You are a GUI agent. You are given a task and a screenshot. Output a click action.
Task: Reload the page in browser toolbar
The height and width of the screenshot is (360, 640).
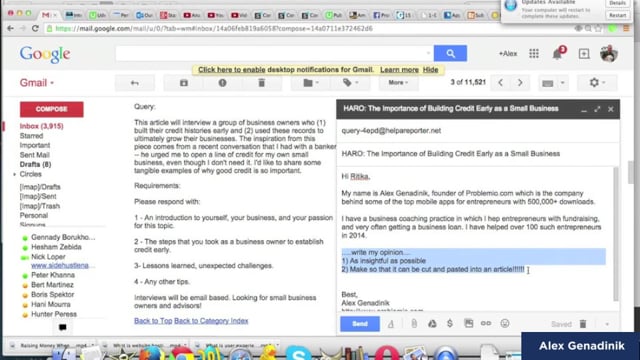click(35, 28)
